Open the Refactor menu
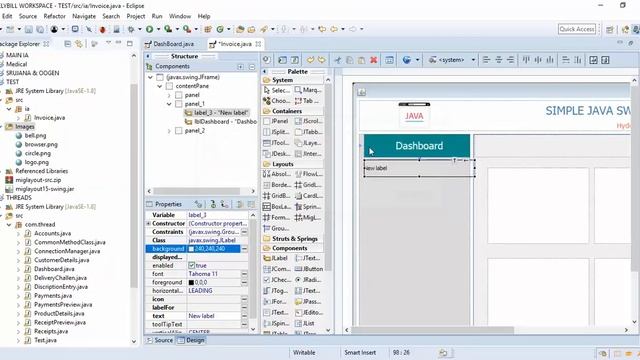Screen dimensions: 640x360 coord(55,16)
